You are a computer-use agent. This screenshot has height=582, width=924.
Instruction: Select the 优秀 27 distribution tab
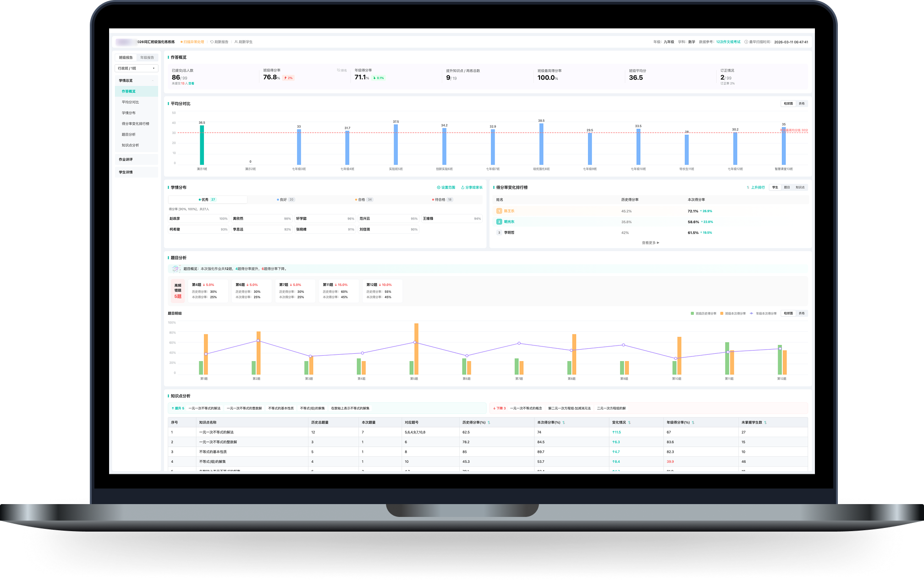pos(208,200)
